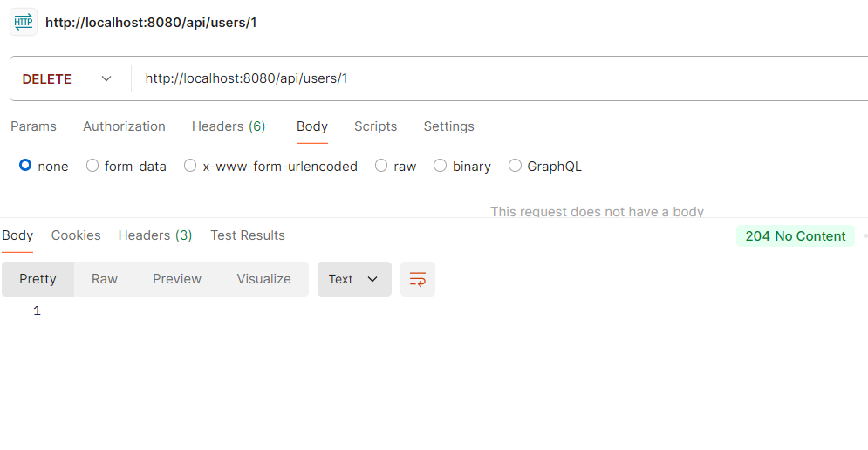Select the raw body radio option

[x=381, y=166]
